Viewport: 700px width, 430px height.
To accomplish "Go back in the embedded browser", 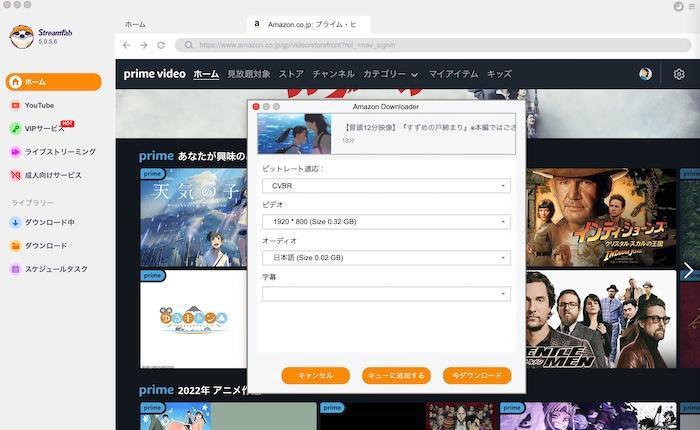I will click(127, 45).
